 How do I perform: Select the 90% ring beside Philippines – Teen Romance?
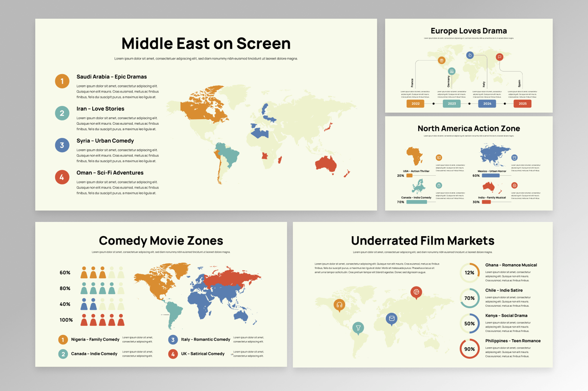click(470, 349)
